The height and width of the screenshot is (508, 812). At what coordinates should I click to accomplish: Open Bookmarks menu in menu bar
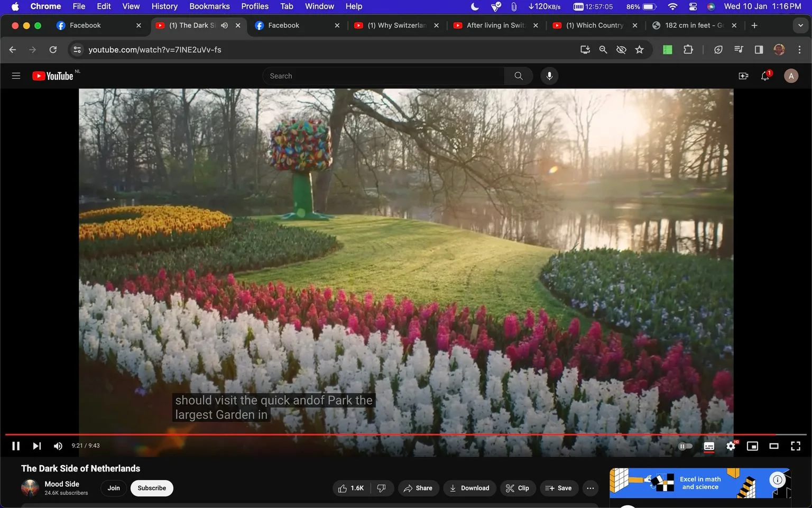click(x=209, y=6)
